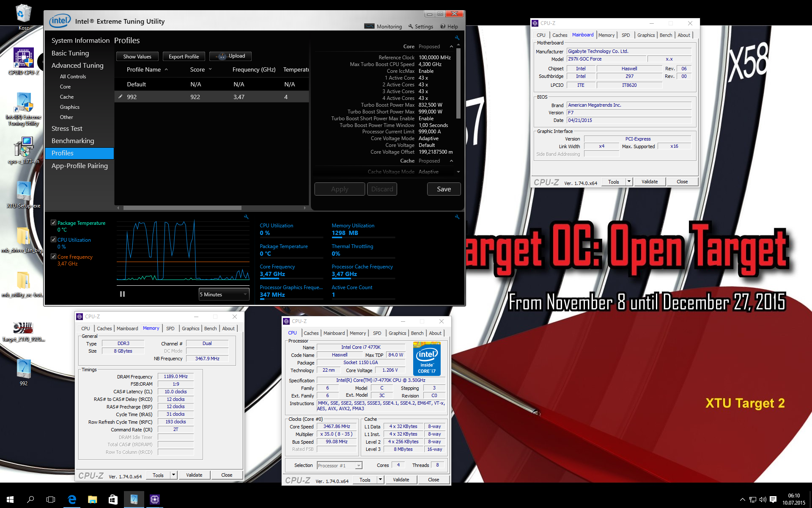
Task: Open Action Center notification icon
Action: (x=773, y=500)
